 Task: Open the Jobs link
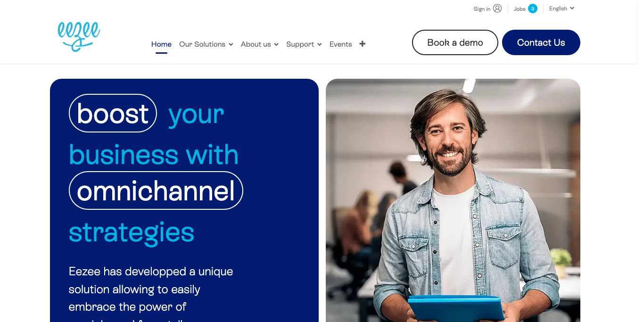click(520, 9)
